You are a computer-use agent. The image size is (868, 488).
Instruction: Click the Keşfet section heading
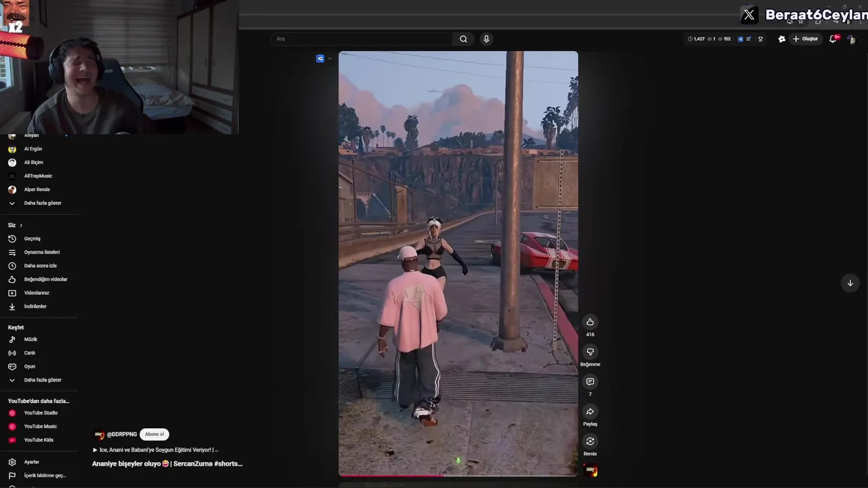pyautogui.click(x=16, y=327)
